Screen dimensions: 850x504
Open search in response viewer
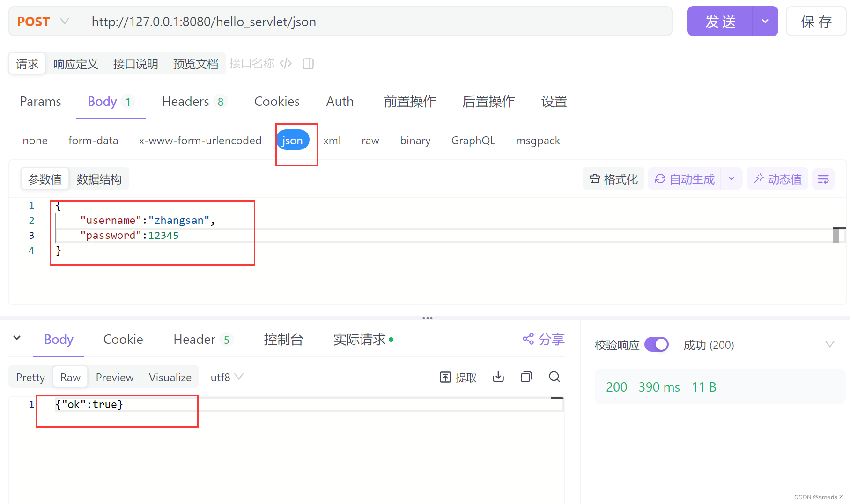[554, 377]
